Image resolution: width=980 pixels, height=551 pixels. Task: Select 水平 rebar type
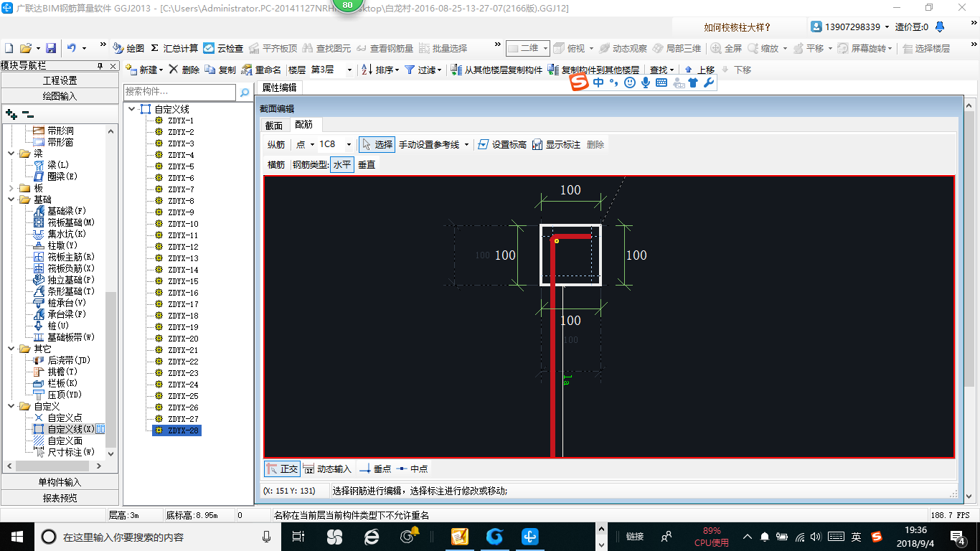click(x=342, y=164)
